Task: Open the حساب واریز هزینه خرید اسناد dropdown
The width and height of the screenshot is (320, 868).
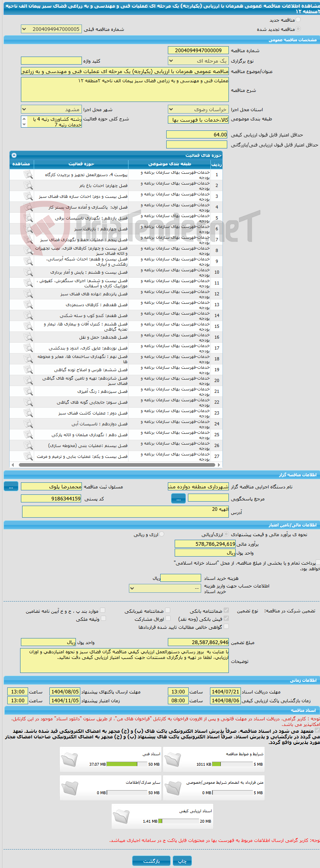Action: (x=165, y=588)
